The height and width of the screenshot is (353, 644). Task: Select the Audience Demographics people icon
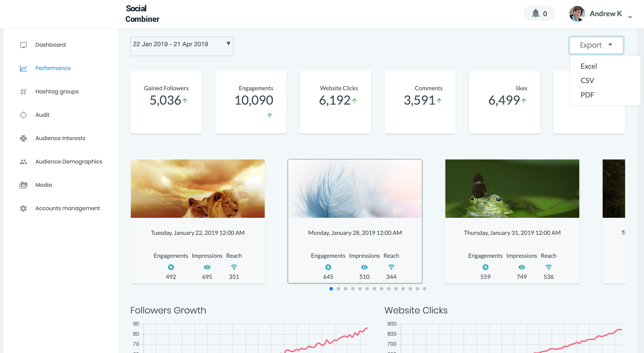tap(23, 162)
